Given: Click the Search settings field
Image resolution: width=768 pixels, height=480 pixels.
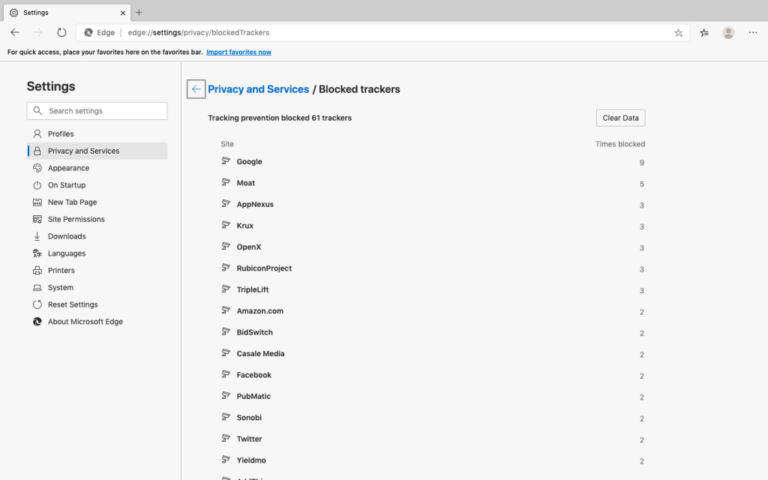Looking at the screenshot, I should (97, 111).
